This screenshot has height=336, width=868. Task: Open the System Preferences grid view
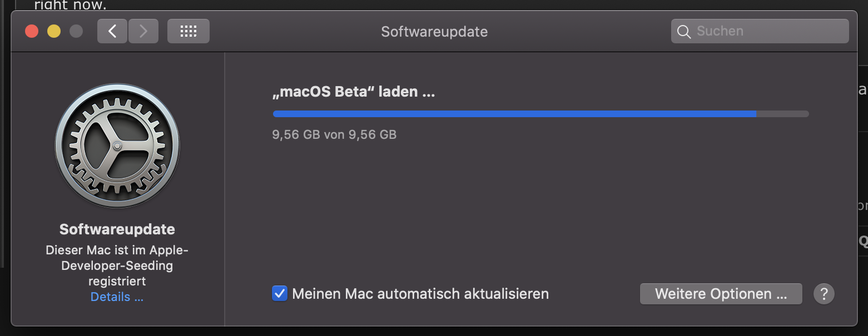coord(188,31)
